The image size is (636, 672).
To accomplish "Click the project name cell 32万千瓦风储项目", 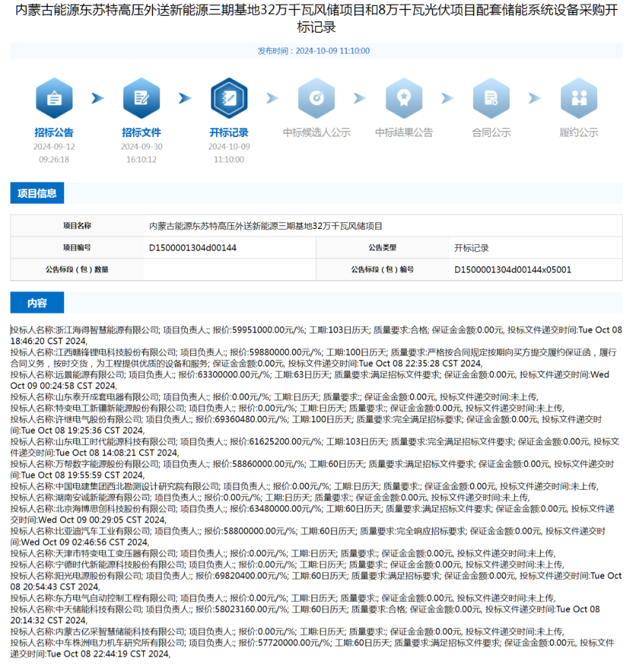I will 266,226.
